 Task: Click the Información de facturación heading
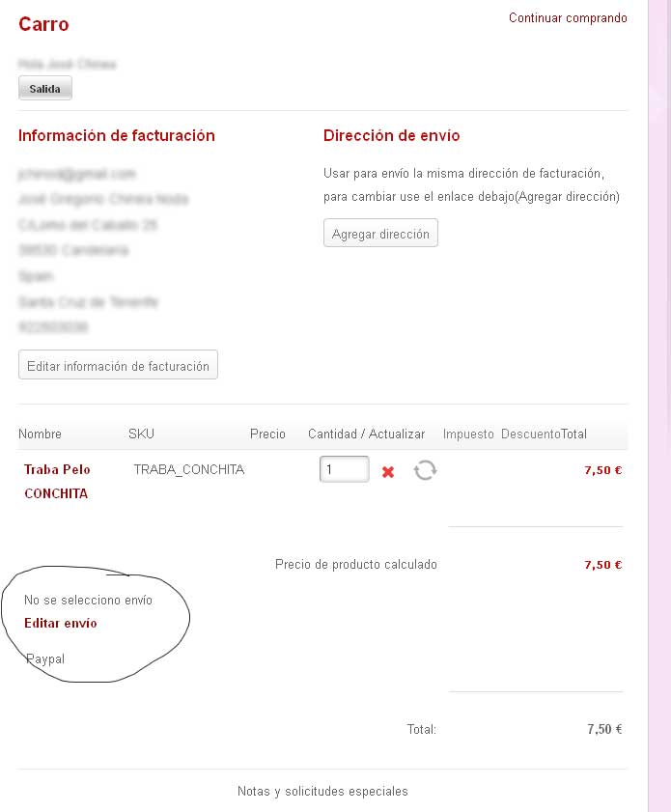point(117,136)
